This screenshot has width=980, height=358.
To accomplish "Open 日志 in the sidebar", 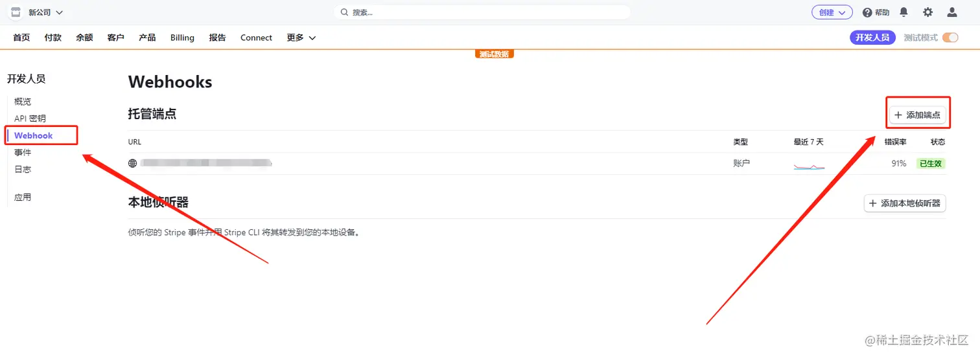I will [23, 169].
